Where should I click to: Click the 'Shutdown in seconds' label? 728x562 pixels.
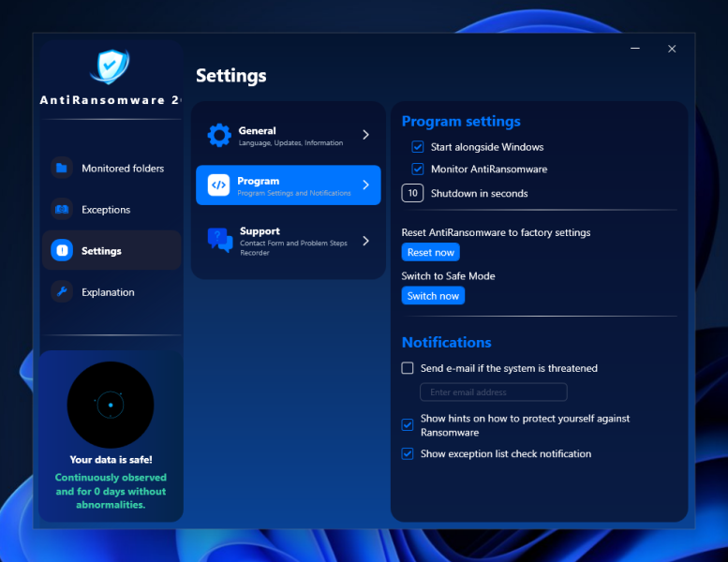[x=479, y=194]
